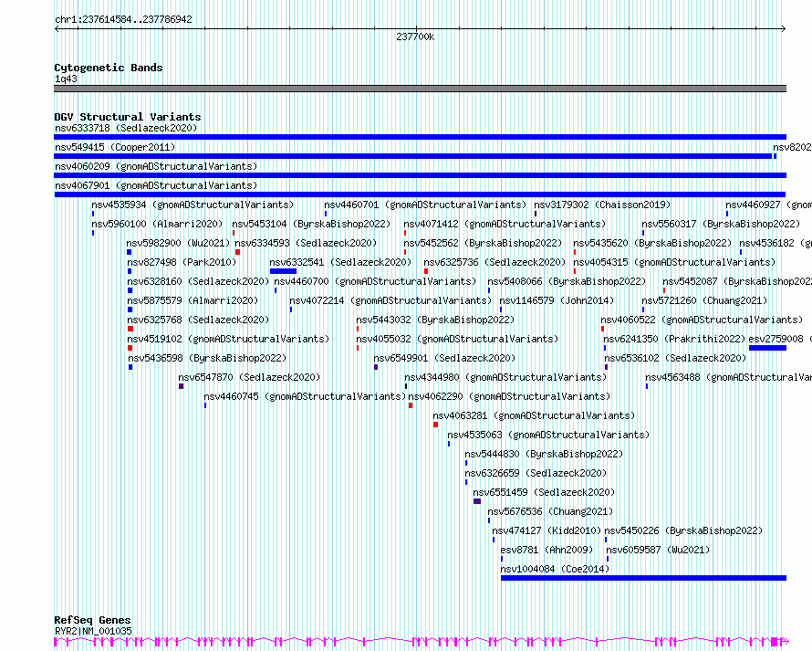Click the purple marker under nsv6536102
This screenshot has height=651, width=812.
pos(606,367)
